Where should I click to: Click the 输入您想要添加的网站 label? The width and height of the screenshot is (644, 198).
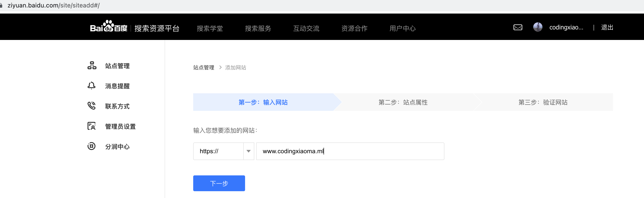pyautogui.click(x=225, y=130)
